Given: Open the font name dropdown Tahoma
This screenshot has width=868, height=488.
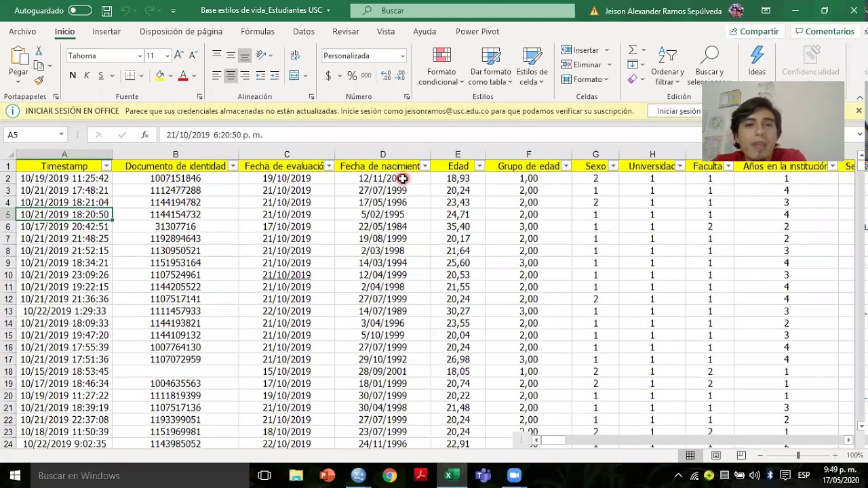Looking at the screenshot, I should click(x=140, y=56).
